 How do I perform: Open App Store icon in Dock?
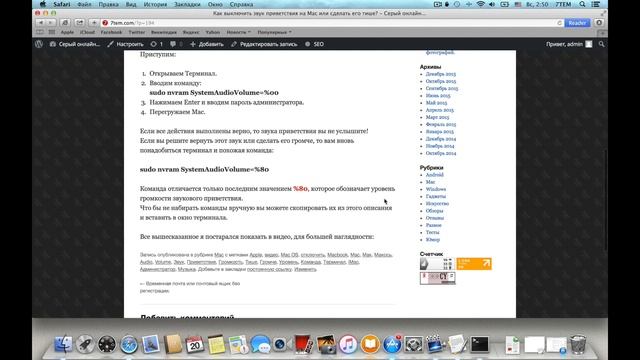pos(392,344)
